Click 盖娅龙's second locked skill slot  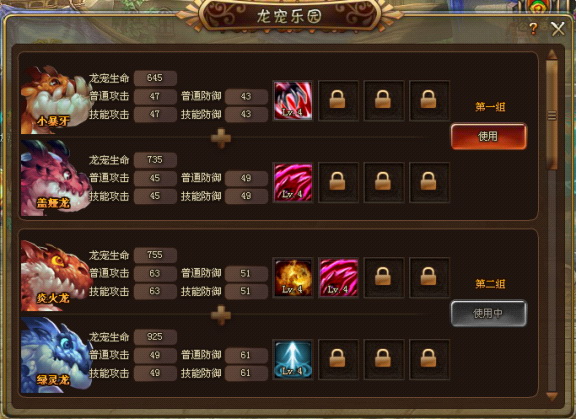pos(384,182)
